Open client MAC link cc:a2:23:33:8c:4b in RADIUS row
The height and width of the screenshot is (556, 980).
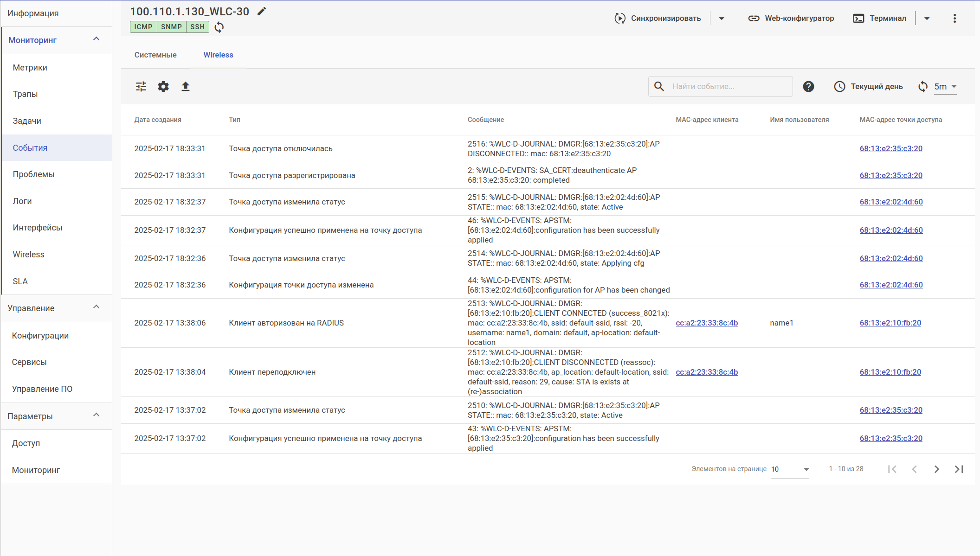[x=707, y=323]
